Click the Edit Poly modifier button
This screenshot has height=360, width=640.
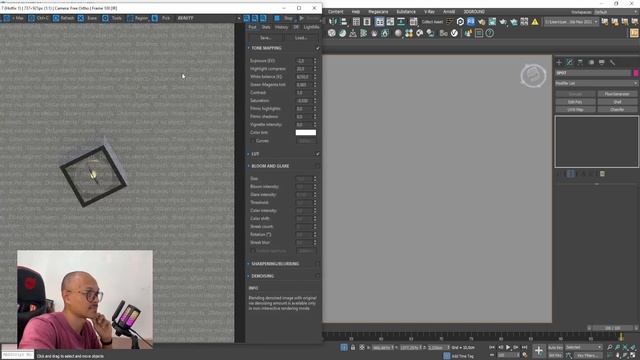pyautogui.click(x=575, y=102)
